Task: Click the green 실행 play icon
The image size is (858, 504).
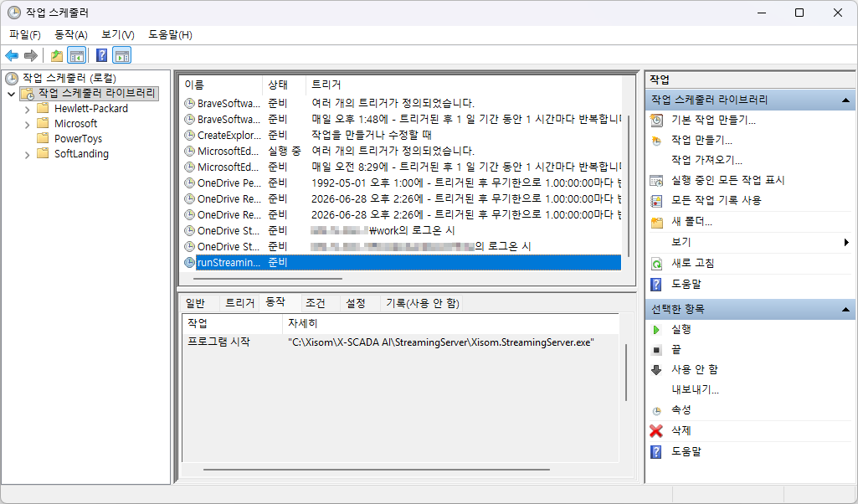Action: (x=656, y=329)
